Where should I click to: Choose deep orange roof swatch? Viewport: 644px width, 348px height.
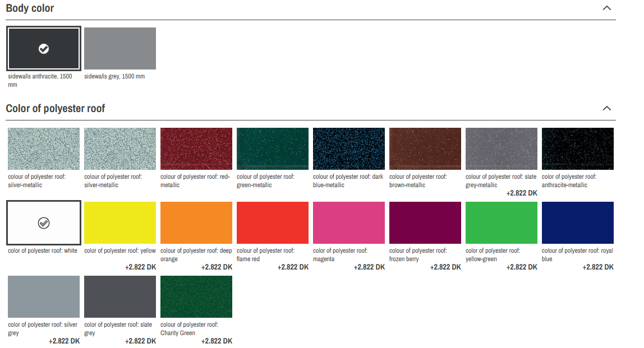pos(196,222)
